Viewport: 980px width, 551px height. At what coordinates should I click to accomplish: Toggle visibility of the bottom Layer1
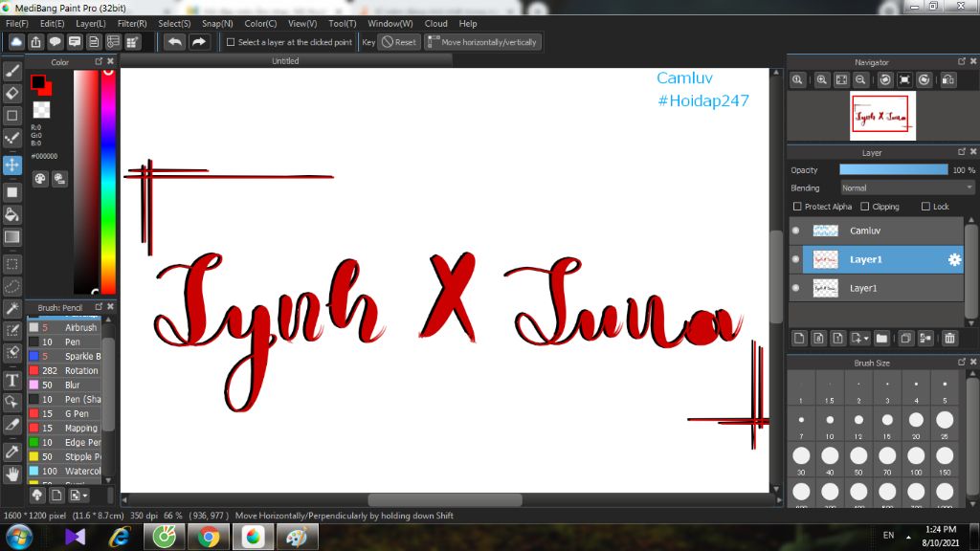point(795,288)
